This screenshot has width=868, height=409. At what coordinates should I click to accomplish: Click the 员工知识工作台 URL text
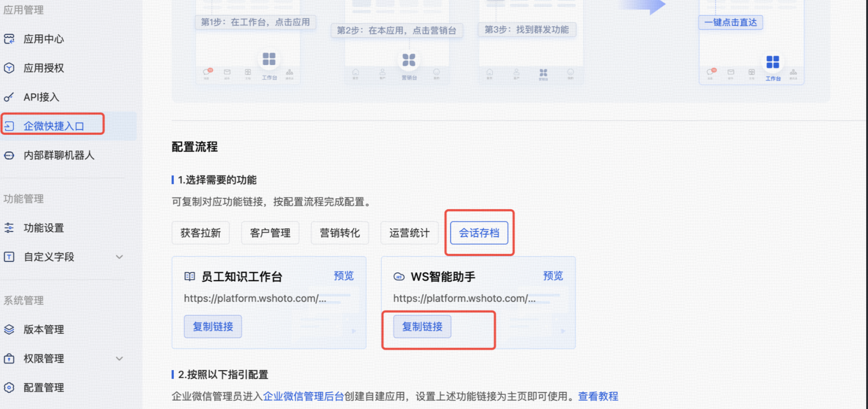[x=255, y=298]
